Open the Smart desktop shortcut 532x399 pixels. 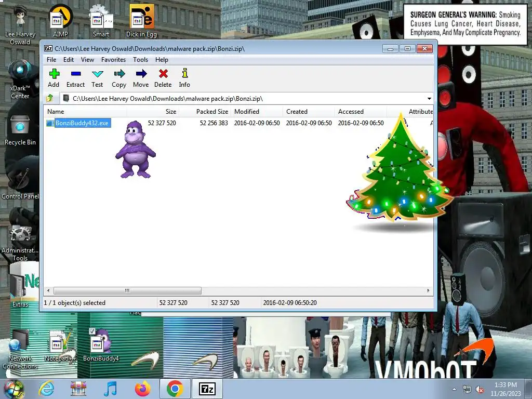(101, 20)
